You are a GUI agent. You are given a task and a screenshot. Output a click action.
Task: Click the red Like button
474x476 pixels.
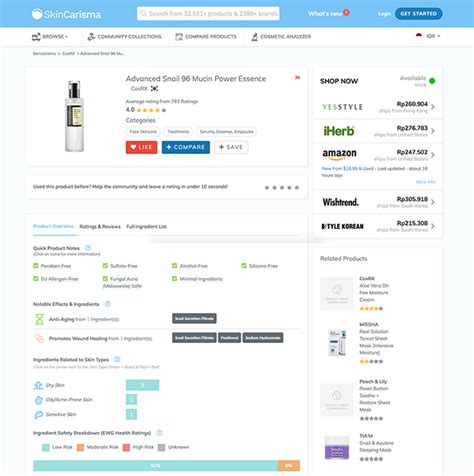click(x=142, y=147)
